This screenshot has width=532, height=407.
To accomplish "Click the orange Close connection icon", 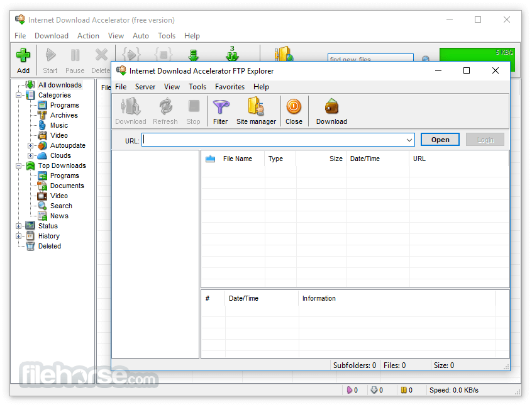I will click(294, 106).
